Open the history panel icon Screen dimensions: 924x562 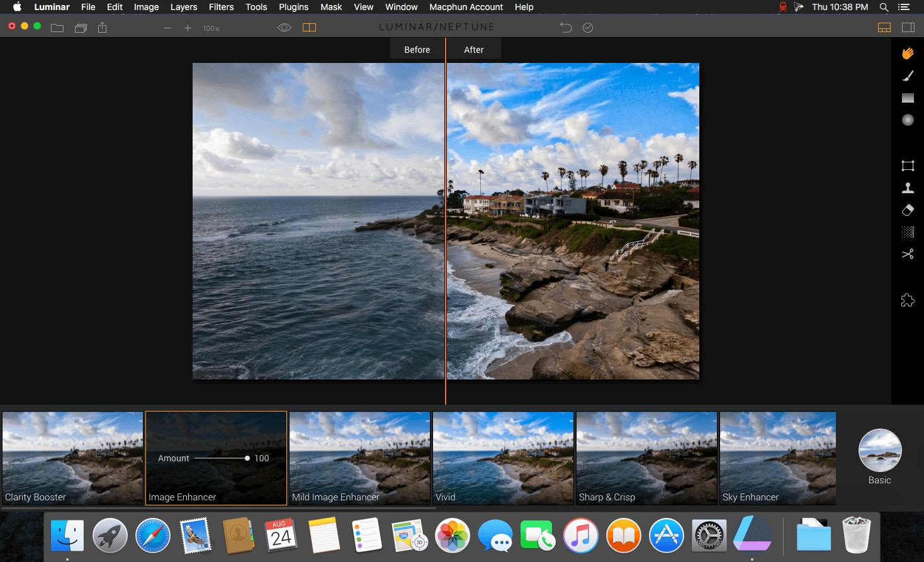coord(588,28)
